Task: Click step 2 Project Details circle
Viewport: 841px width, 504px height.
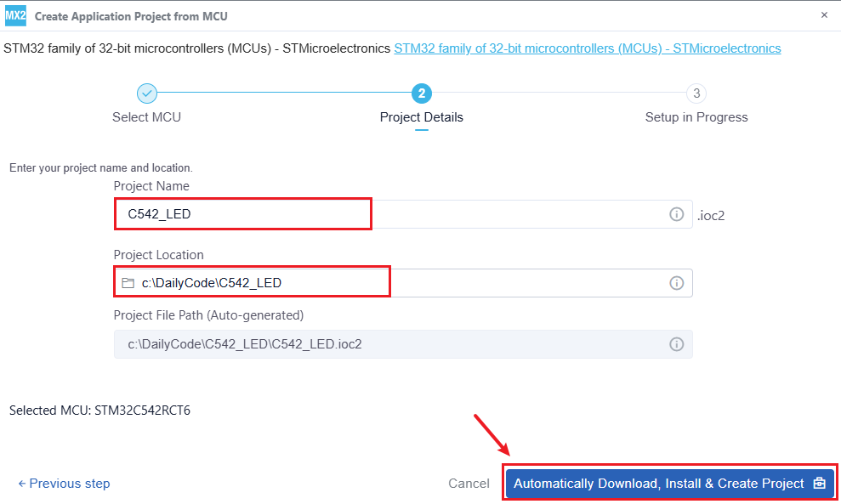Action: [422, 93]
